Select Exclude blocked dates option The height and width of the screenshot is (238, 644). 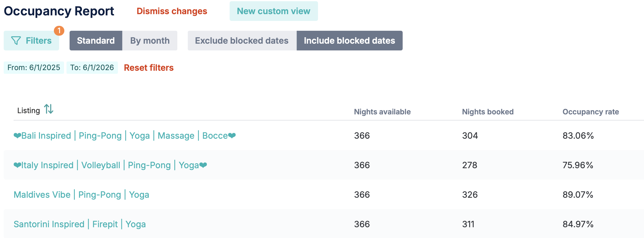(242, 41)
